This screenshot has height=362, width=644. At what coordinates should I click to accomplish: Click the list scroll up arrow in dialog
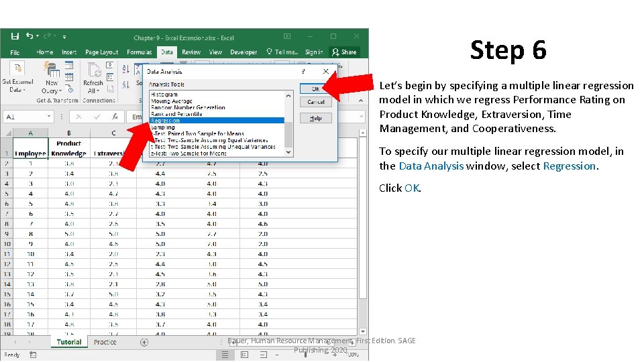pyautogui.click(x=288, y=96)
